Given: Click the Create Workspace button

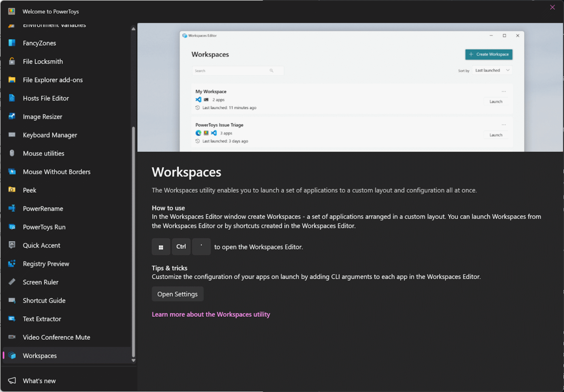Looking at the screenshot, I should click(488, 54).
